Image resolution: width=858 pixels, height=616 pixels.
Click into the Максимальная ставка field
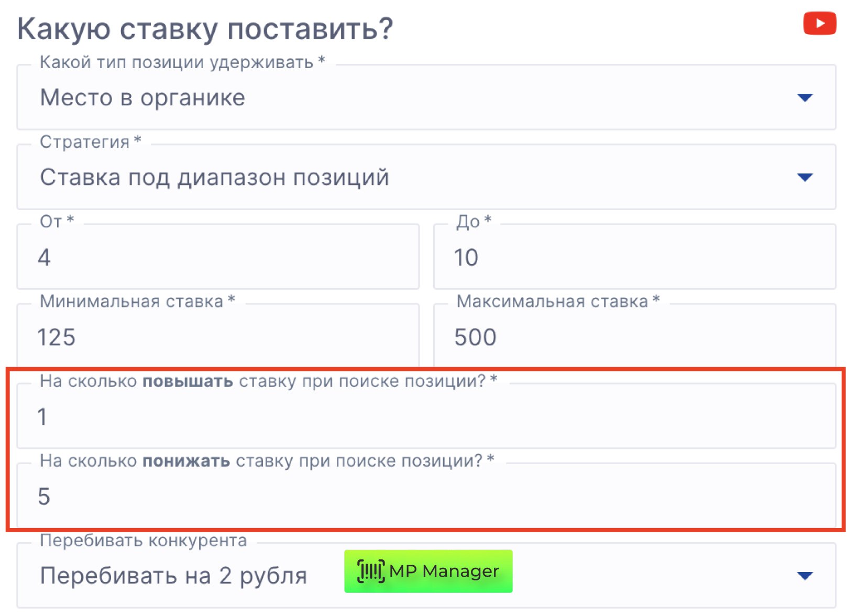coord(634,337)
